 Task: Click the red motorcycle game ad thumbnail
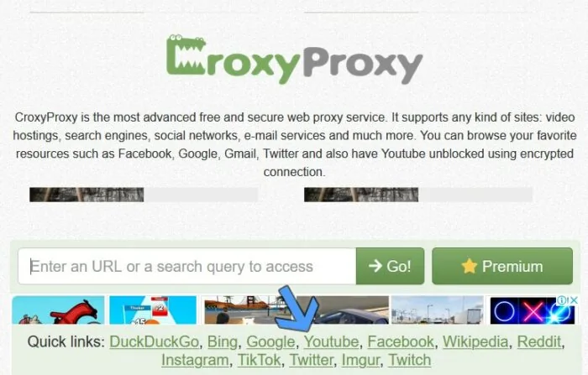click(x=58, y=310)
